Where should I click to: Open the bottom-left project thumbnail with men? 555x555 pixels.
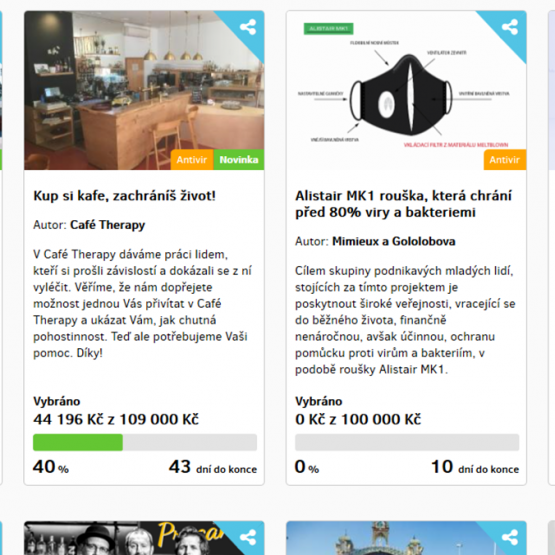144,538
